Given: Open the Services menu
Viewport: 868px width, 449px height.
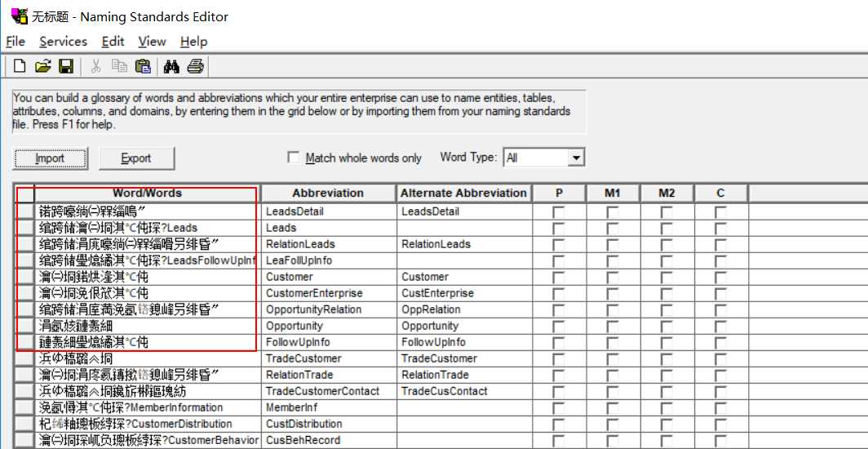Looking at the screenshot, I should click(63, 42).
